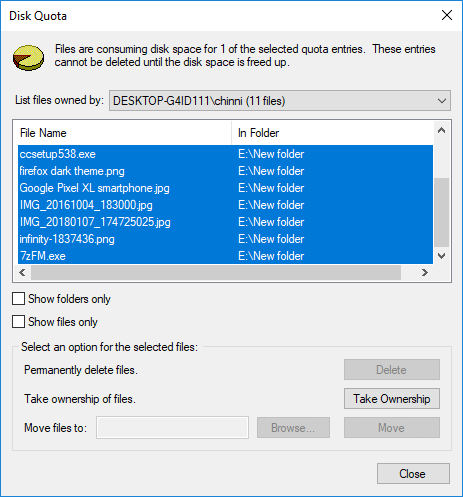Click the Move files to input field
The image size is (463, 497).
pos(172,427)
